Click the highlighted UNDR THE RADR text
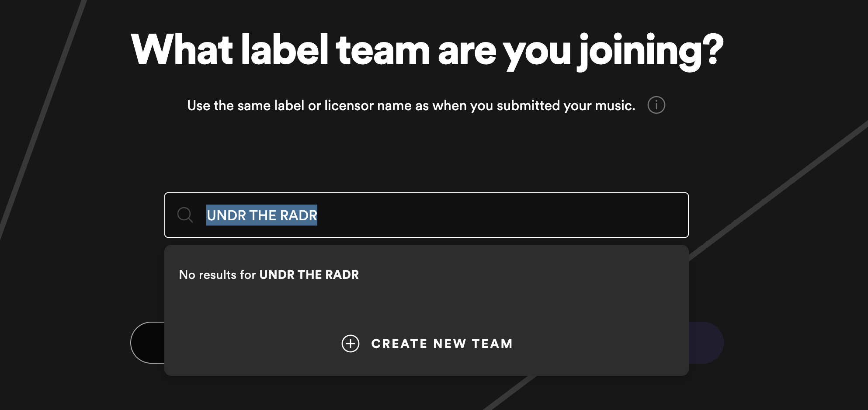The width and height of the screenshot is (868, 410). [x=261, y=215]
